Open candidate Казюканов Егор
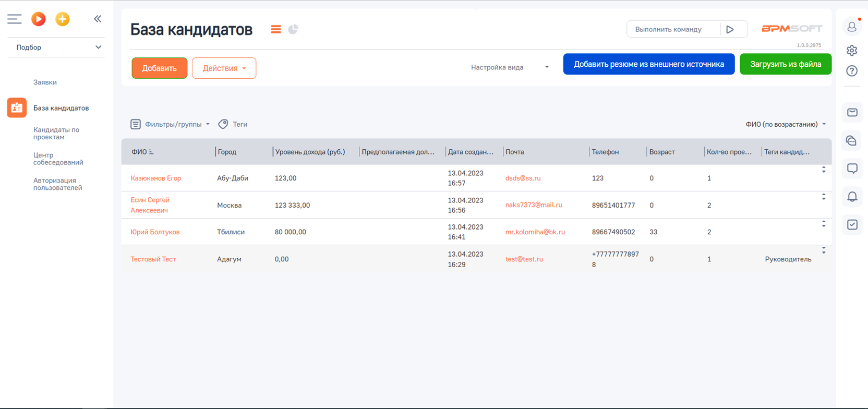The image size is (868, 409). pyautogui.click(x=155, y=178)
